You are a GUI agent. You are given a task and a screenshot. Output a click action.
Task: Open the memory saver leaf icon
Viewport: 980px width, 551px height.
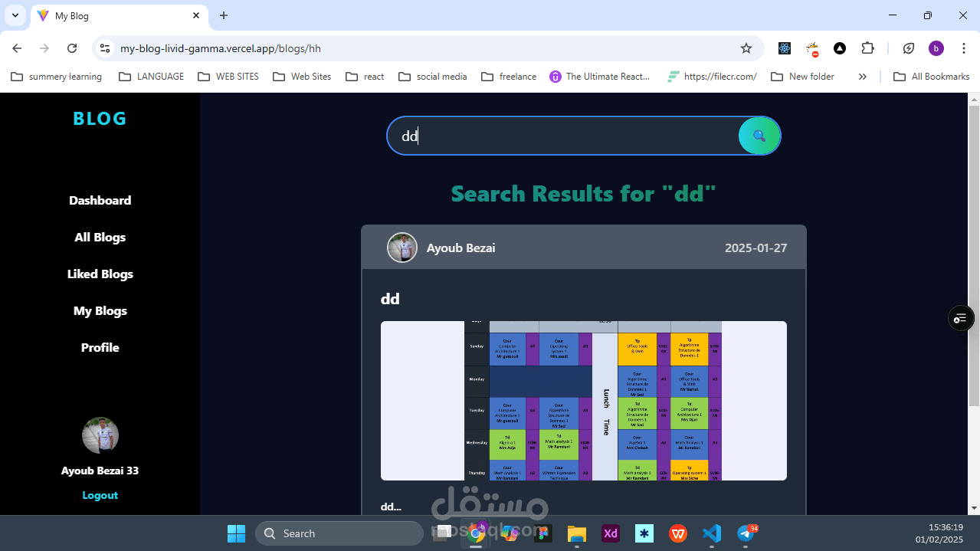pos(909,48)
